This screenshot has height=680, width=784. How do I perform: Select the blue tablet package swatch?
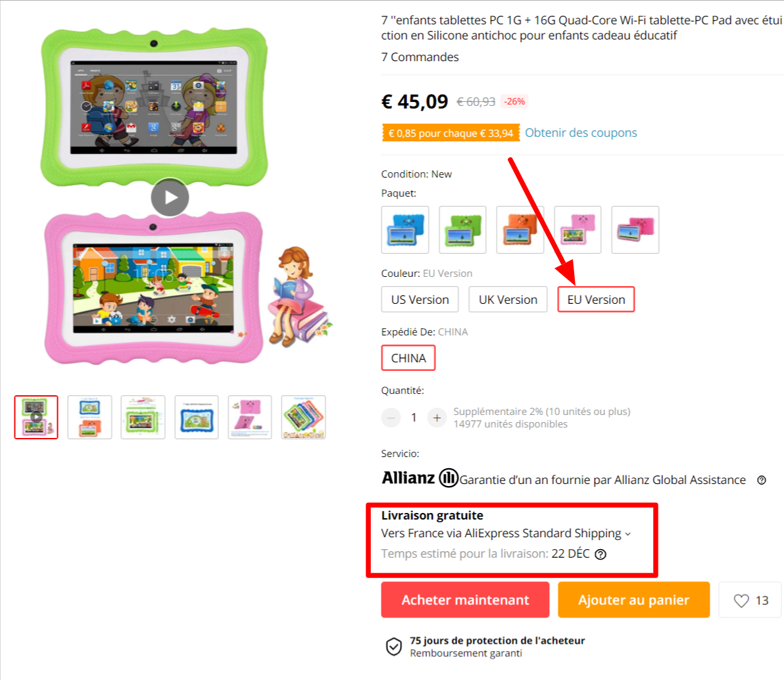click(x=405, y=230)
